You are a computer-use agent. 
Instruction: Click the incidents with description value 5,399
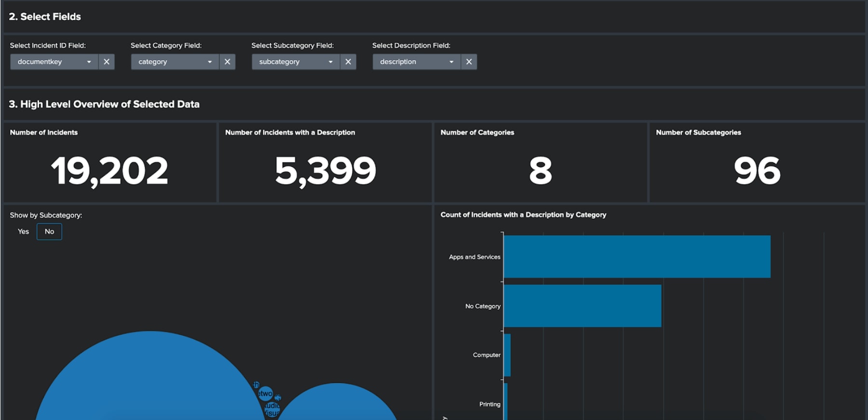pos(325,171)
